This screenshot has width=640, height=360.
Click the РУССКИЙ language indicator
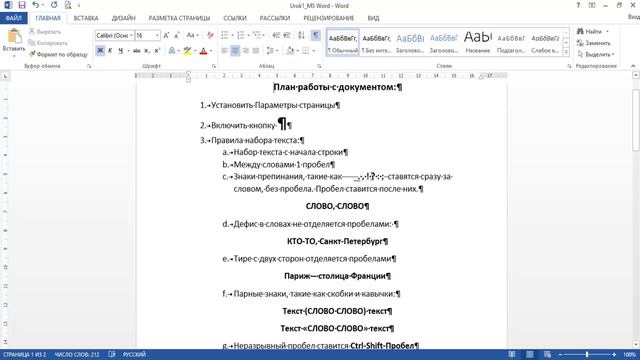tap(134, 354)
